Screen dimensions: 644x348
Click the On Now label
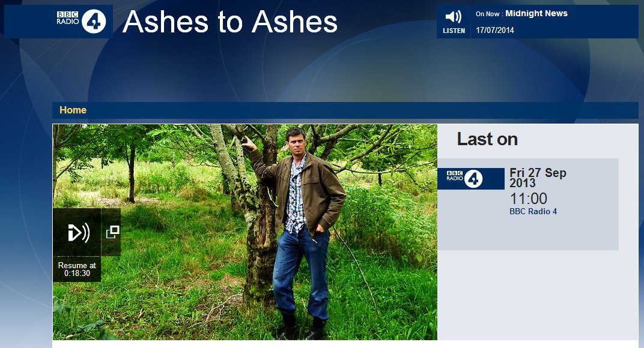[x=489, y=14]
